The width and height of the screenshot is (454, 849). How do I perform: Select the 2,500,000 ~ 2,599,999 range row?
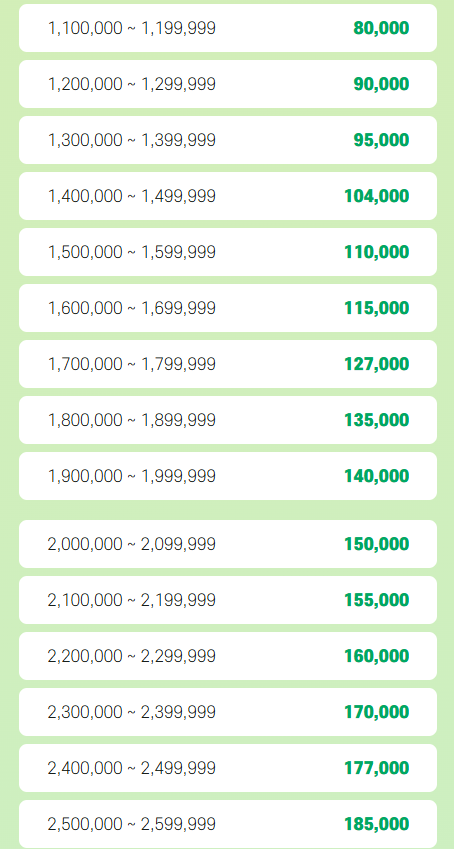point(228,824)
